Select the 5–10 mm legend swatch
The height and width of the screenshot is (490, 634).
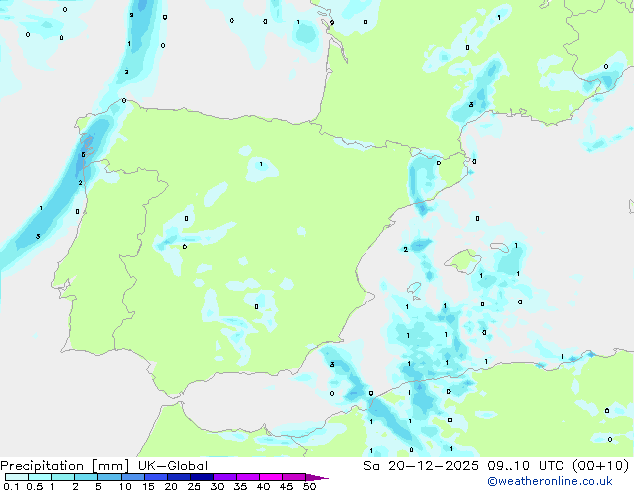click(109, 477)
